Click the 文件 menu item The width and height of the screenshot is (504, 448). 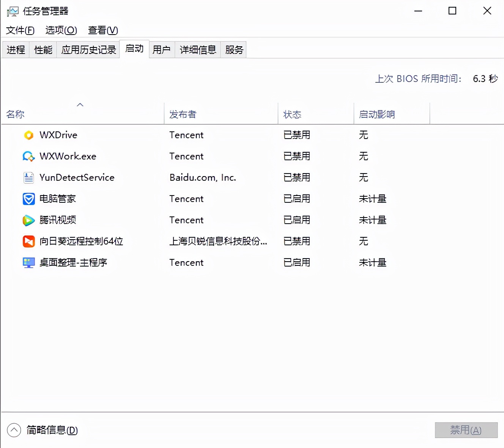coord(19,30)
